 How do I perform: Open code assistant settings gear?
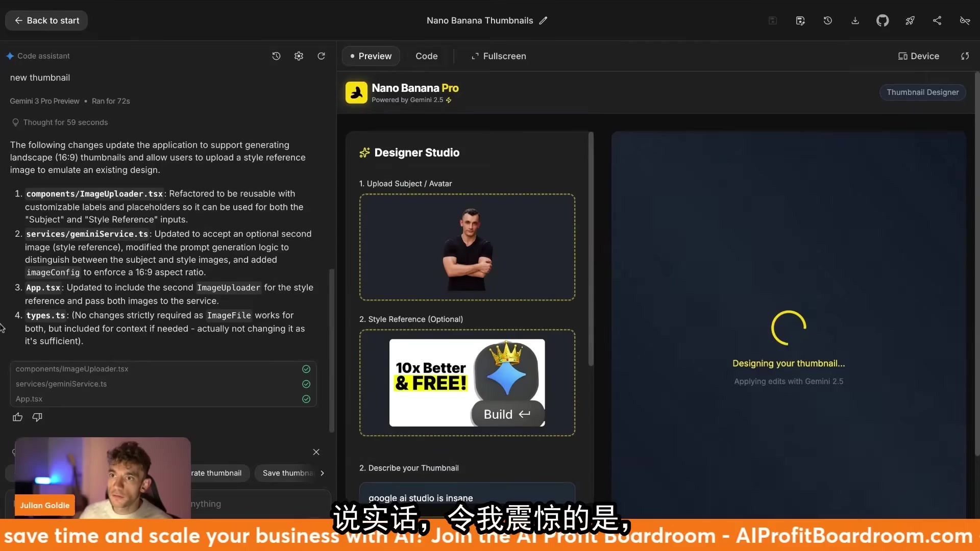299,56
